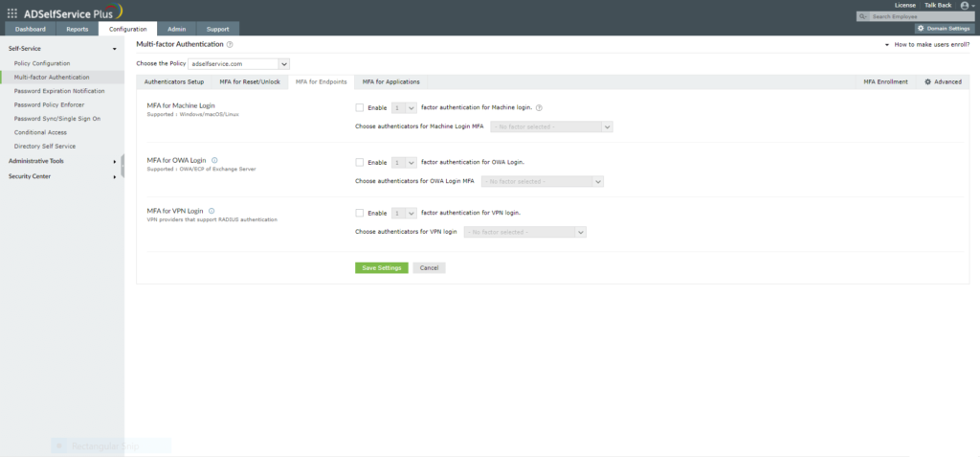Switch to the Dashboard tab

pyautogui.click(x=31, y=29)
